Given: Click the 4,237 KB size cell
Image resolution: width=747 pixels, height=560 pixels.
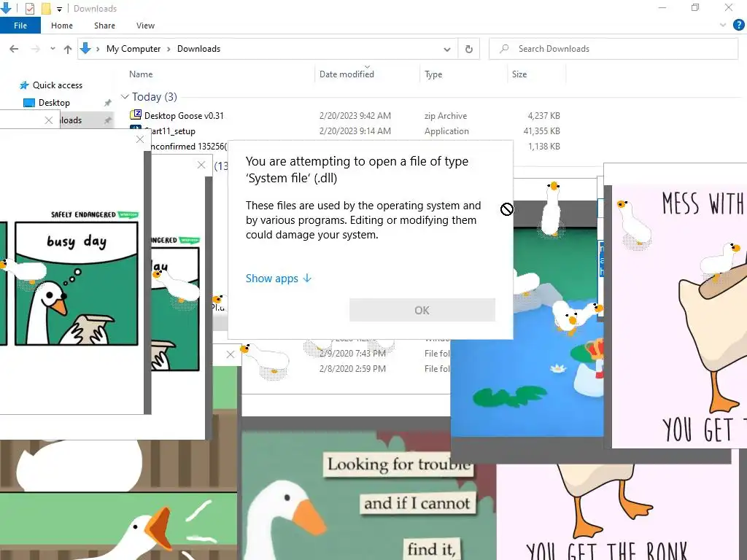Looking at the screenshot, I should point(543,116).
